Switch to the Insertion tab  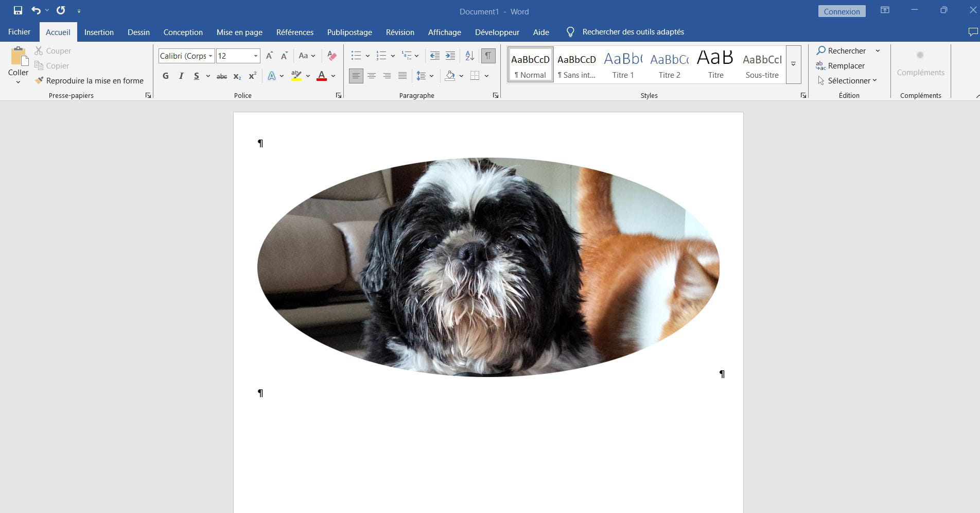99,32
